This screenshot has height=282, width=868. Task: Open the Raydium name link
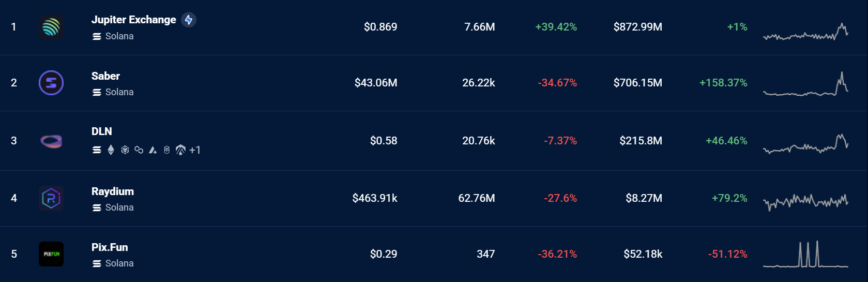112,191
